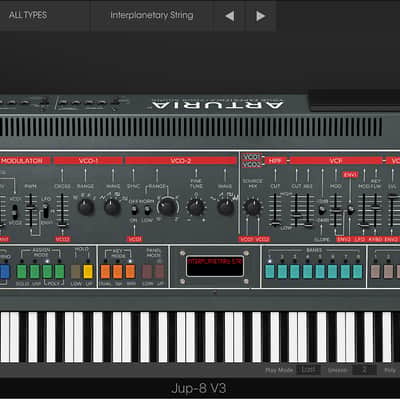
Task: Click the red preset name LED display
Action: (215, 266)
